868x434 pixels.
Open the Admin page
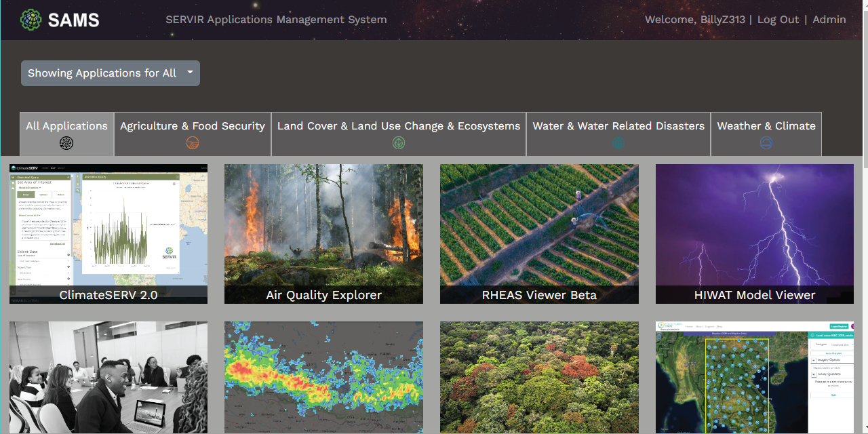tap(829, 19)
